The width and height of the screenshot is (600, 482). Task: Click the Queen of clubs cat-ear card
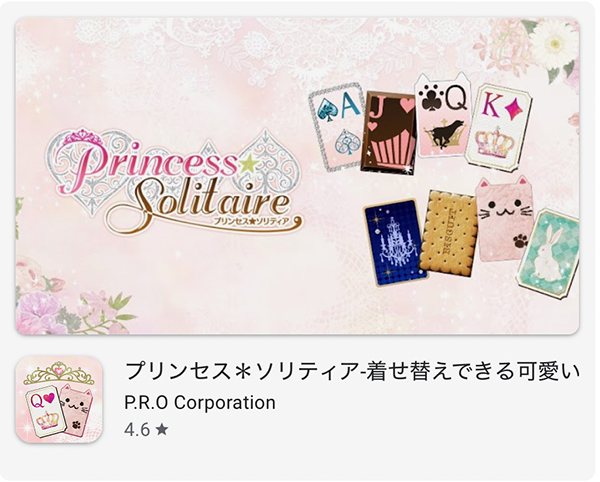443,115
